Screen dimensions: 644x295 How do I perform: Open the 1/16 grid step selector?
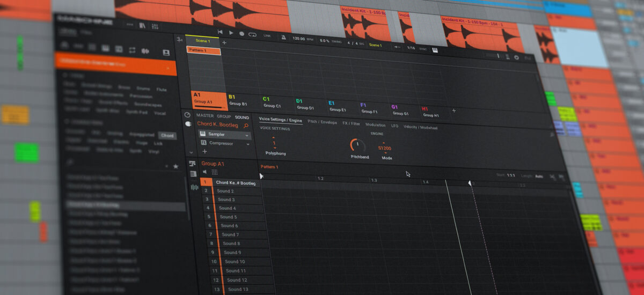coord(411,48)
